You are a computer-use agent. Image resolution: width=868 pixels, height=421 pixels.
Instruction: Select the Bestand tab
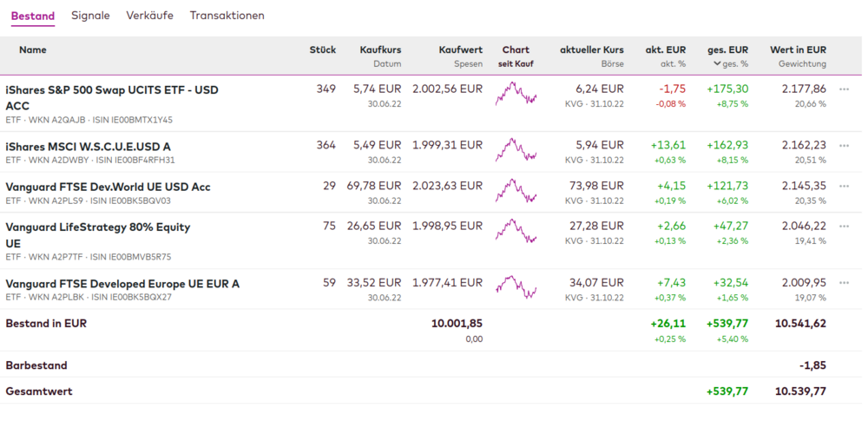click(33, 16)
